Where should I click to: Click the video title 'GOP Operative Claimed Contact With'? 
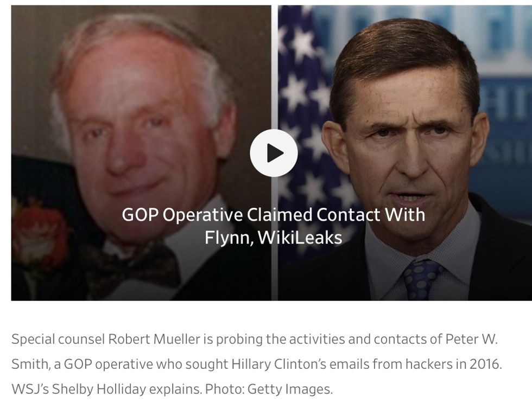click(274, 215)
